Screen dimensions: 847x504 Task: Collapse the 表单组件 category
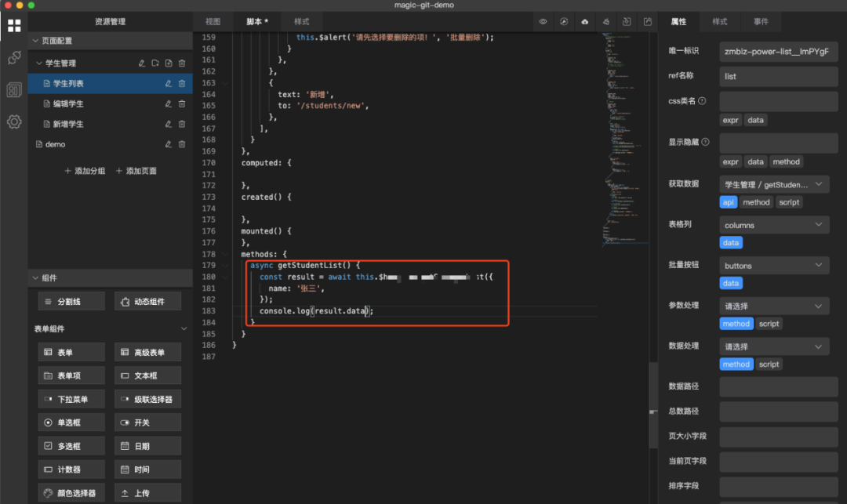click(184, 328)
